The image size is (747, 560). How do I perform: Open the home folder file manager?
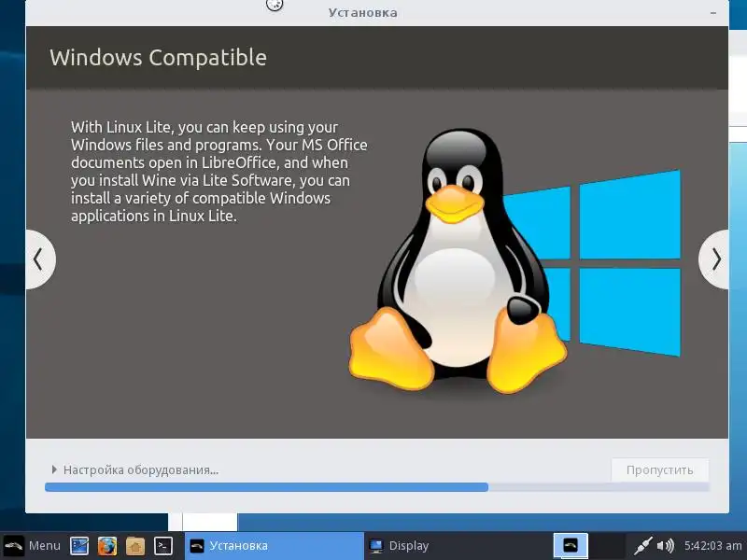click(135, 546)
